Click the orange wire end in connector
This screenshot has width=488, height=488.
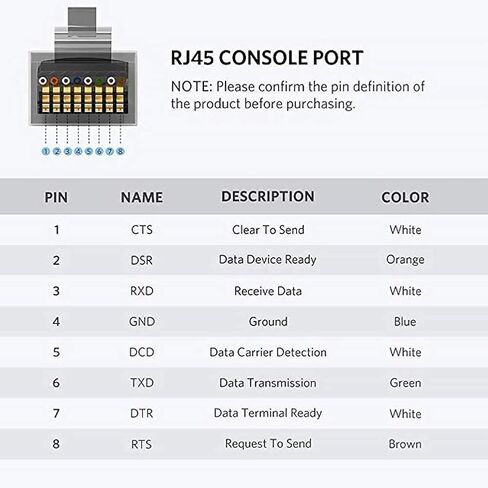click(x=54, y=81)
